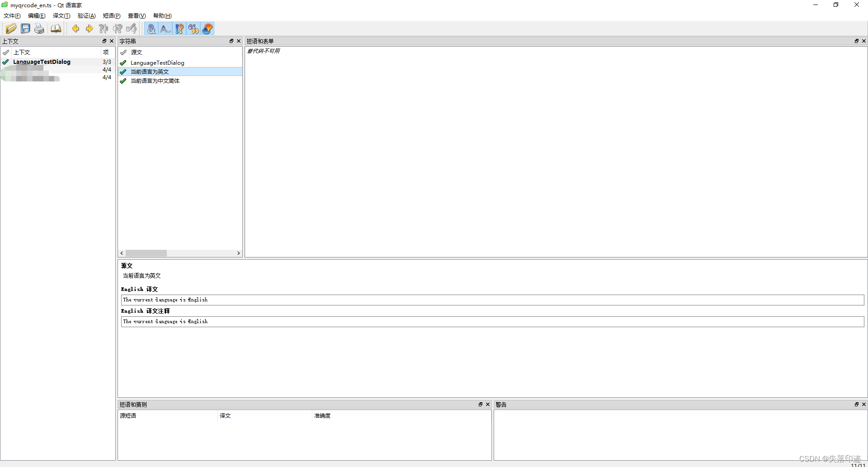Close the 警告 panel

pos(863,405)
